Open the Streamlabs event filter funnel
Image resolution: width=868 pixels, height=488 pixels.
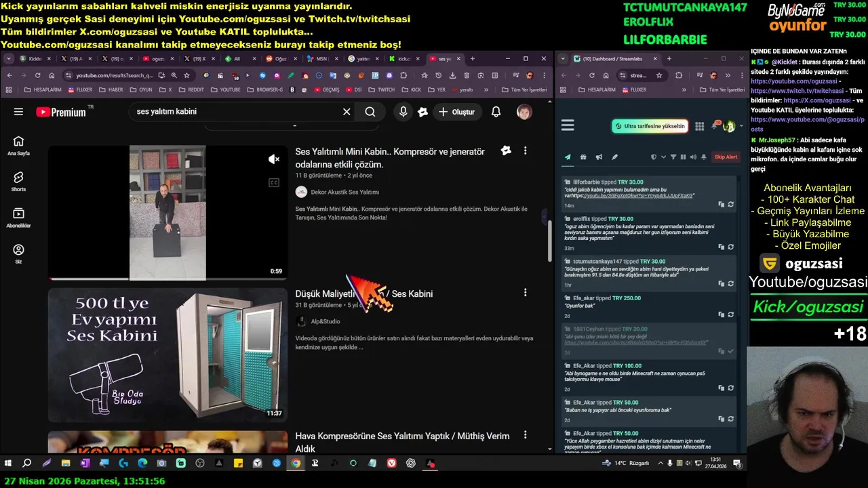673,157
